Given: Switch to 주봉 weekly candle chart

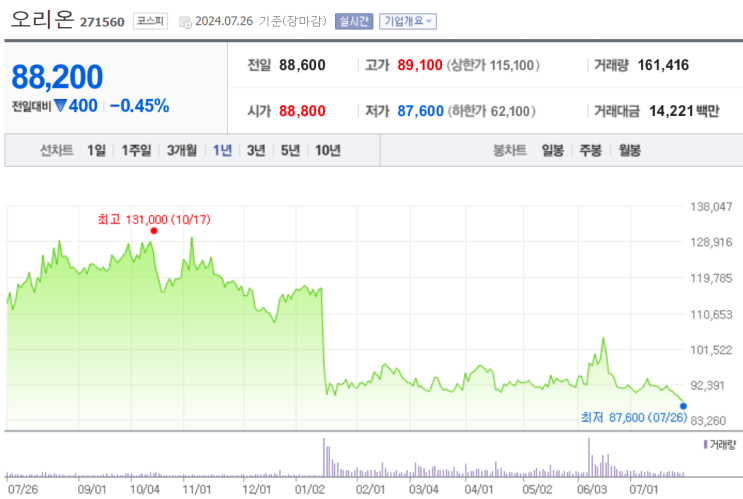Looking at the screenshot, I should coord(590,151).
